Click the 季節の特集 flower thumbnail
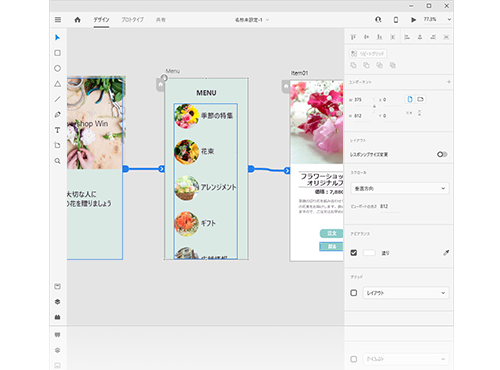 click(187, 116)
